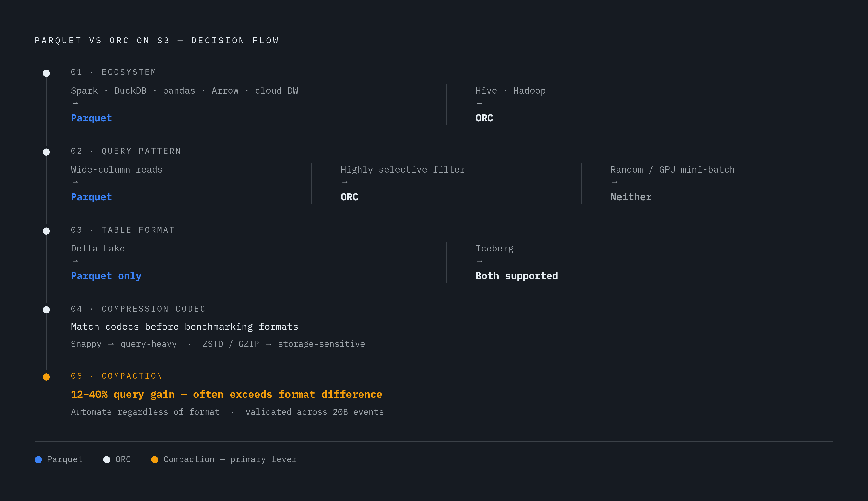Image resolution: width=868 pixels, height=501 pixels.
Task: Click 'Automate regardless of format' text
Action: click(x=145, y=412)
